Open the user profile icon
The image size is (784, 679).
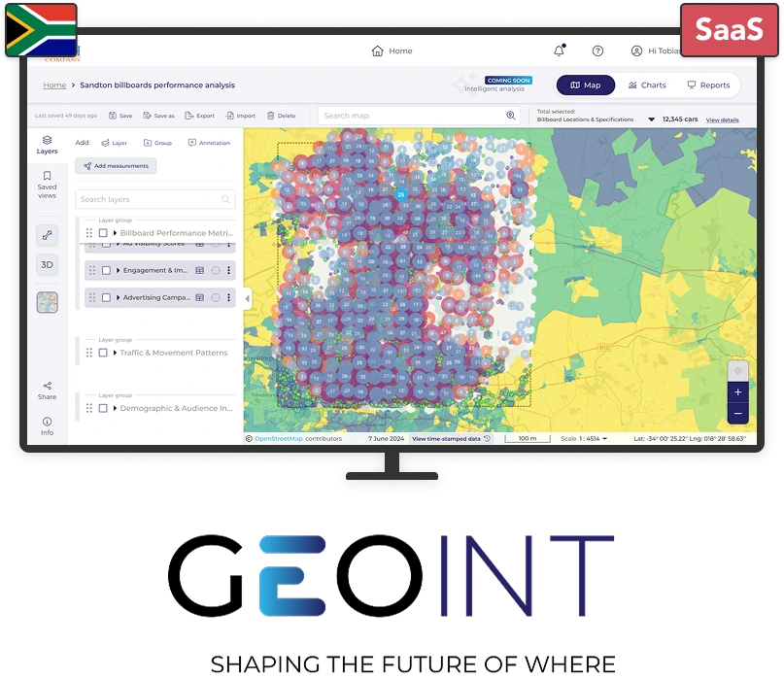tap(636, 51)
